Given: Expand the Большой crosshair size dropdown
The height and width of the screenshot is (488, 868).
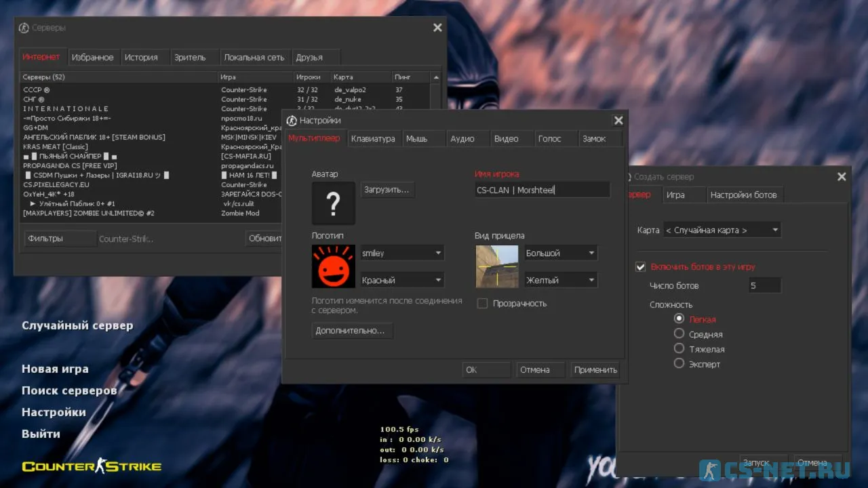Looking at the screenshot, I should point(561,253).
